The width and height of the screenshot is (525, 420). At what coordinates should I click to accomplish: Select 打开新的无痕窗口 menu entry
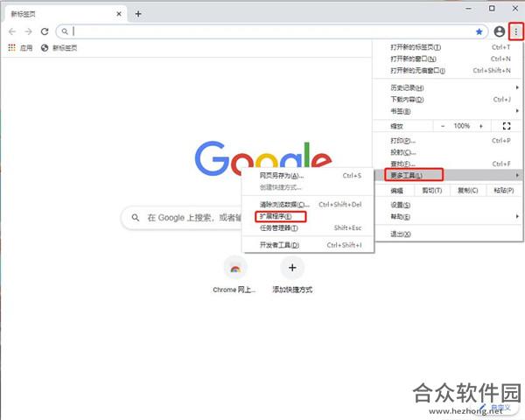448,70
